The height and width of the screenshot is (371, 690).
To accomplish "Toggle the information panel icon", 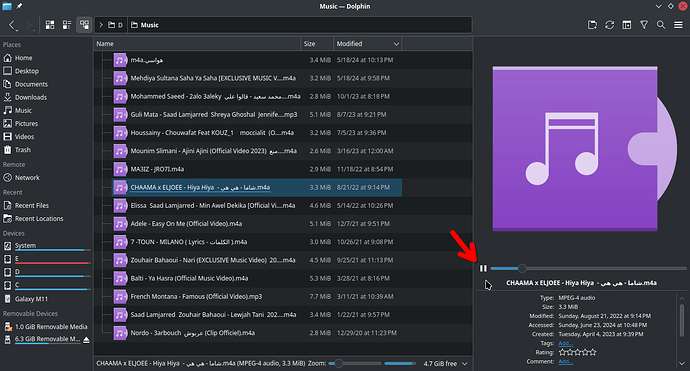I will pos(627,25).
